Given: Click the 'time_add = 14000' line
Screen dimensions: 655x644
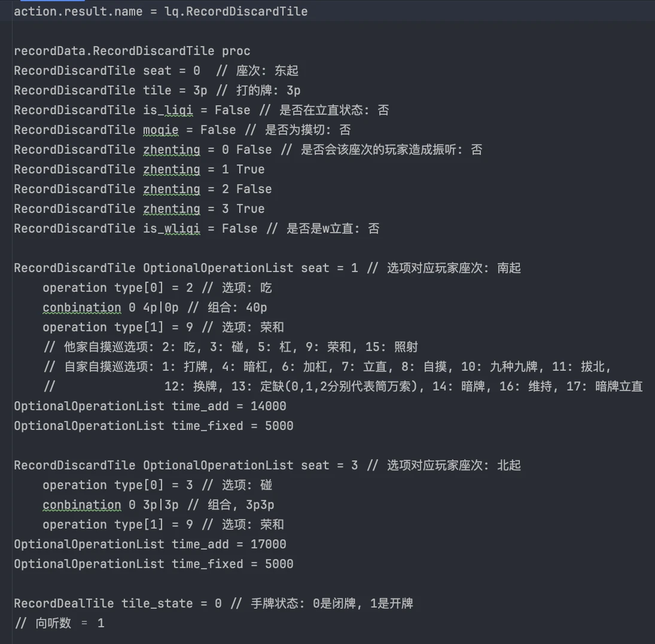Looking at the screenshot, I should tap(150, 407).
